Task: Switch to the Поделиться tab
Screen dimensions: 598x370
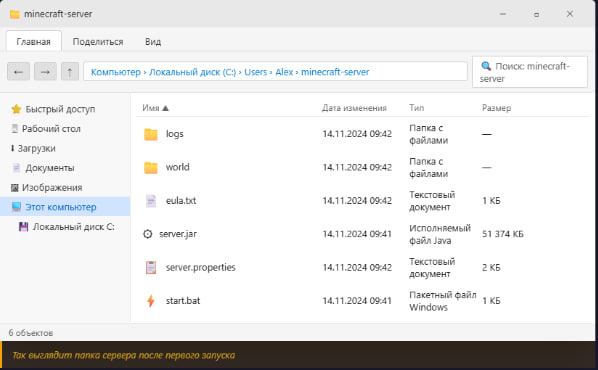Action: click(98, 42)
